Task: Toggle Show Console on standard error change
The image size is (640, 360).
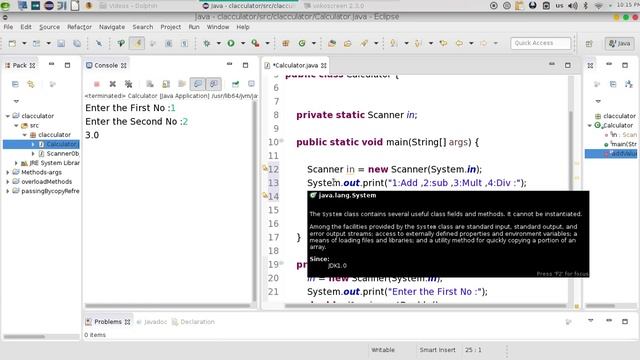Action: click(x=213, y=84)
